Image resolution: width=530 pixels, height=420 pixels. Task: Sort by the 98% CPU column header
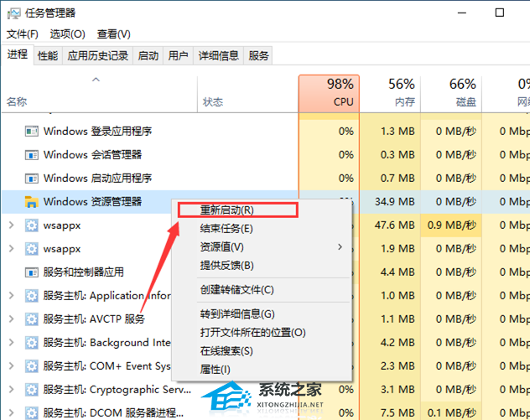click(x=329, y=94)
